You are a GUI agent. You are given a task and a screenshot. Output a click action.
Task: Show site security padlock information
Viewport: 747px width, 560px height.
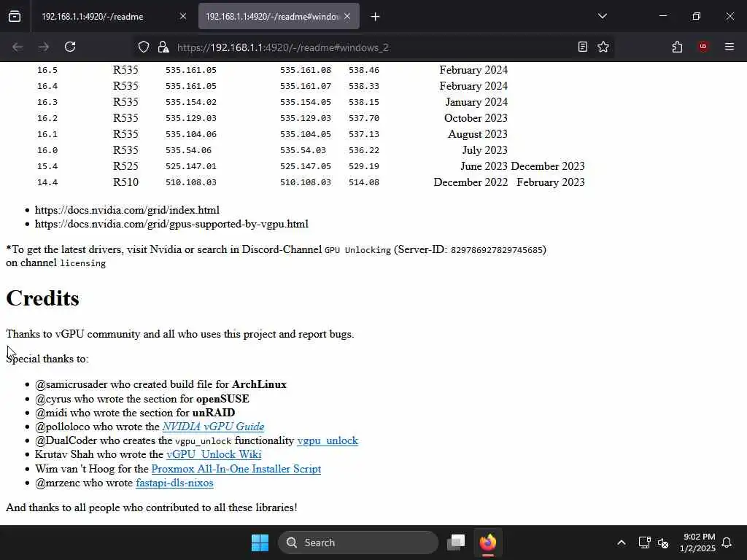point(163,47)
